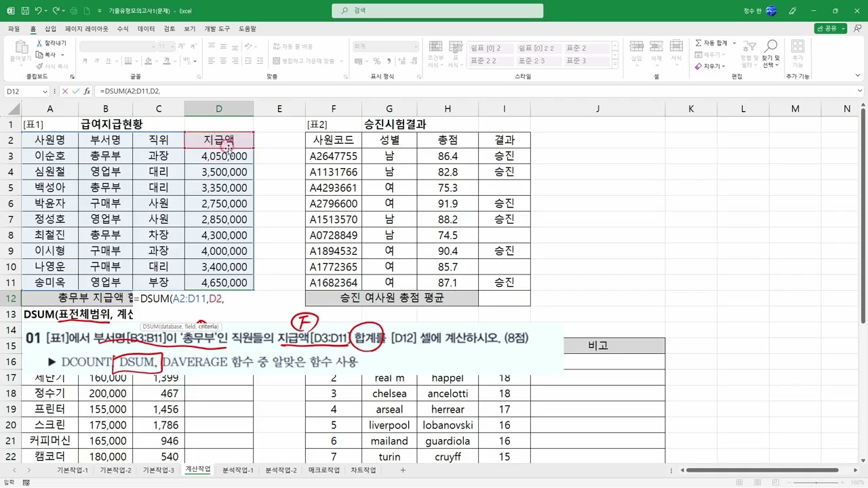The width and height of the screenshot is (868, 488).
Task: Select row 12 header
Action: pyautogui.click(x=10, y=298)
